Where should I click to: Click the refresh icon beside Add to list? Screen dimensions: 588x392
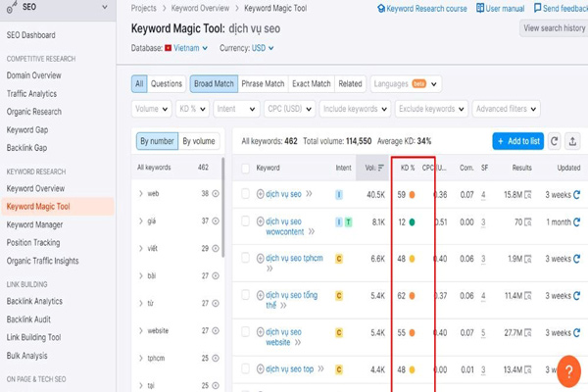(554, 141)
